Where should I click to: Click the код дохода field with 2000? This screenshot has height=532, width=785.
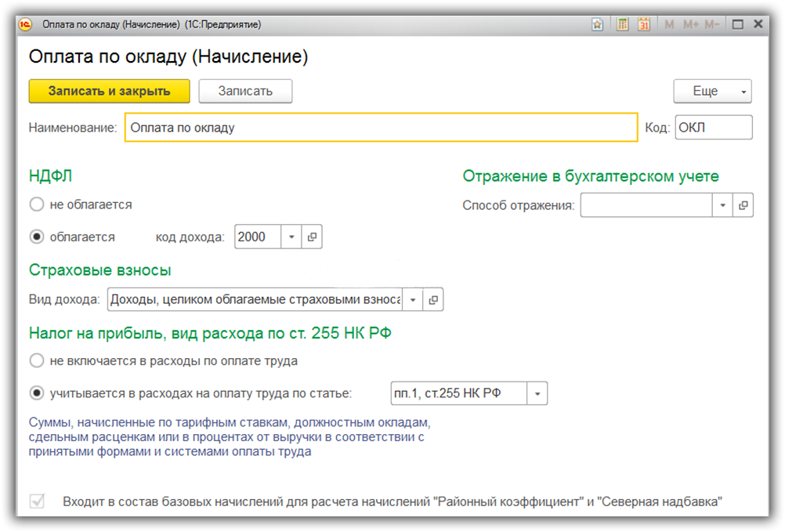[x=258, y=237]
